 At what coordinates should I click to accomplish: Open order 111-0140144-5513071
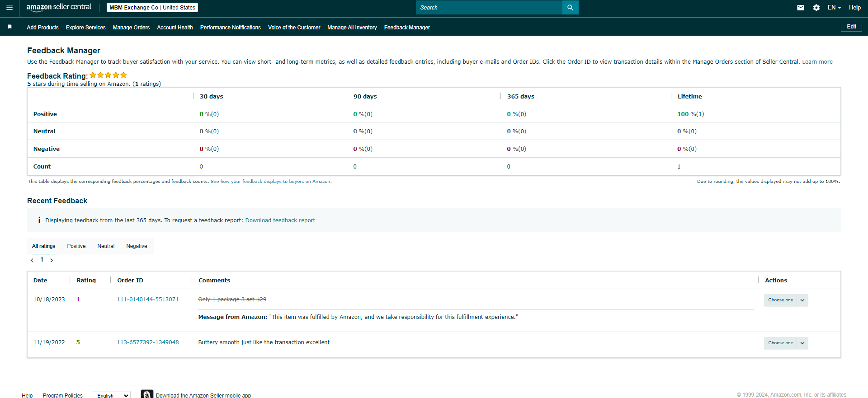click(148, 300)
